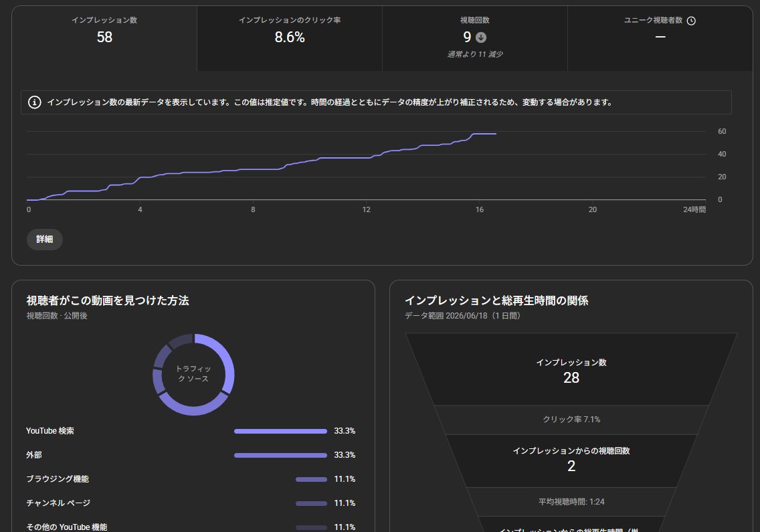760x532 pixels.
Task: Open the その他の YouTube 機能 row
Action: coord(191,527)
